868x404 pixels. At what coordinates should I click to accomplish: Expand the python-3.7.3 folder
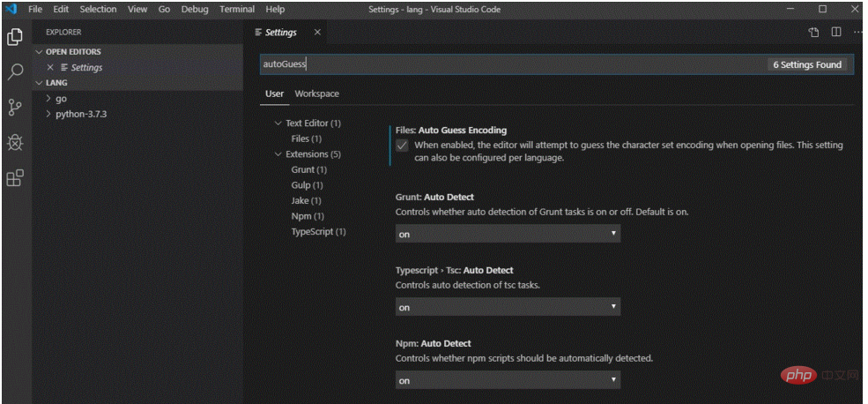pyautogui.click(x=80, y=114)
